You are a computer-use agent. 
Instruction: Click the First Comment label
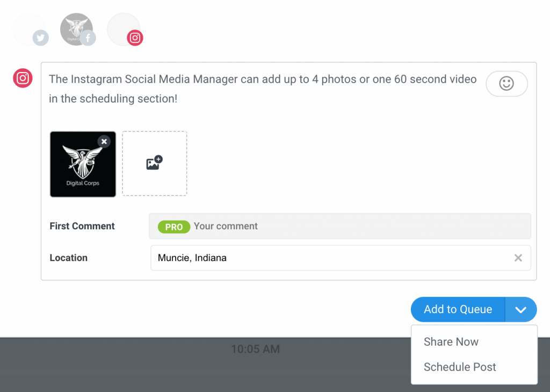click(82, 226)
